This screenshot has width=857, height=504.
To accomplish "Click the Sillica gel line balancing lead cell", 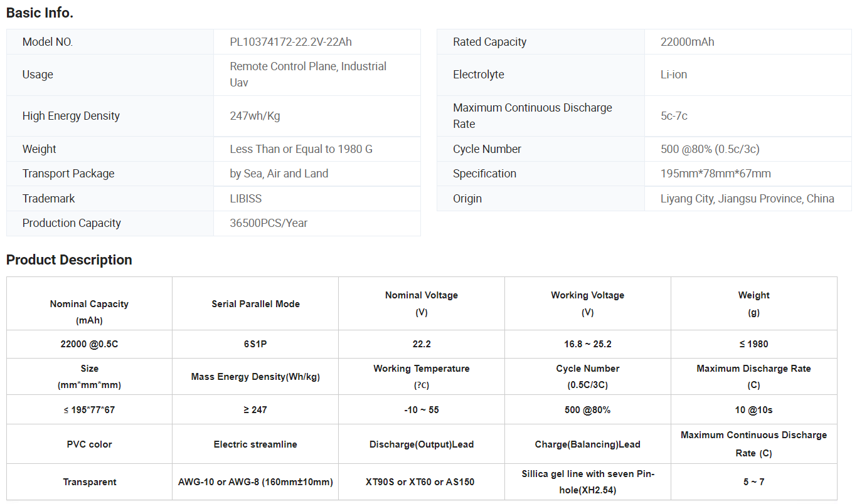I will [587, 482].
